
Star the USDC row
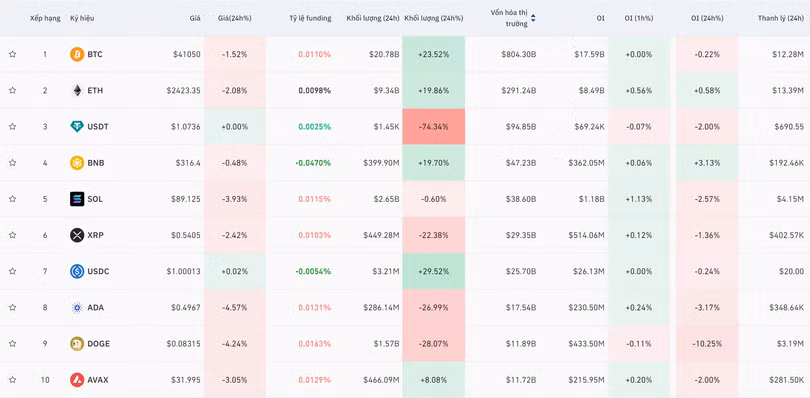[x=12, y=271]
